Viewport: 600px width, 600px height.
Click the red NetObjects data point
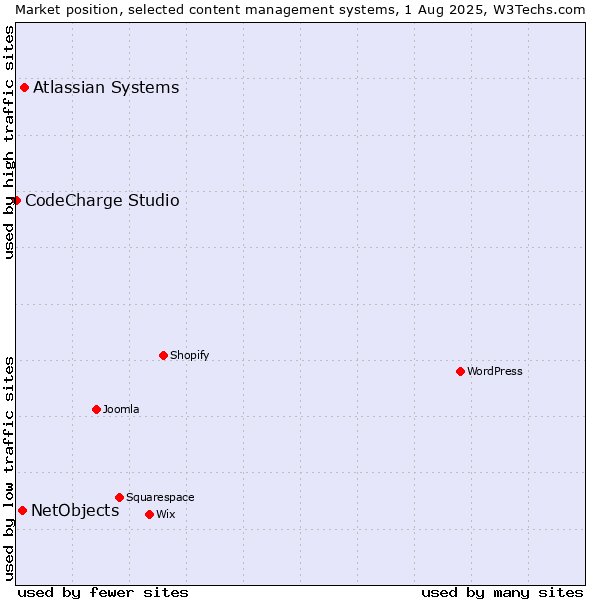tap(23, 510)
